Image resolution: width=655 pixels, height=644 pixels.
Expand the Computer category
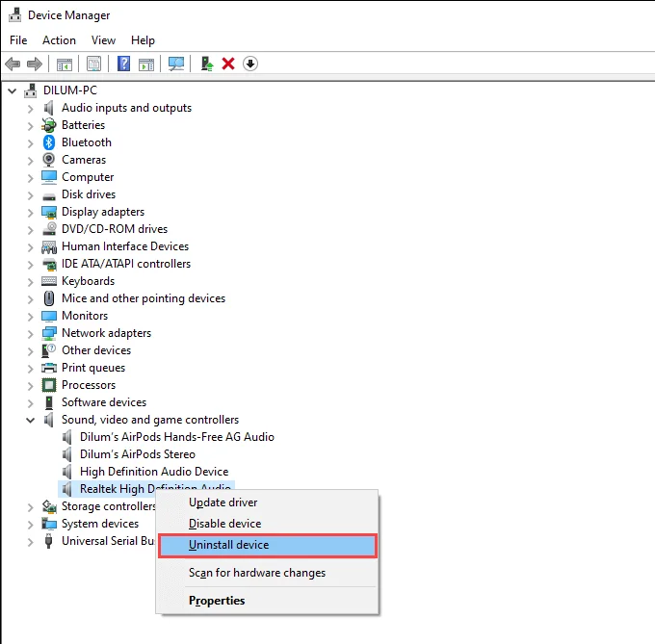point(30,179)
